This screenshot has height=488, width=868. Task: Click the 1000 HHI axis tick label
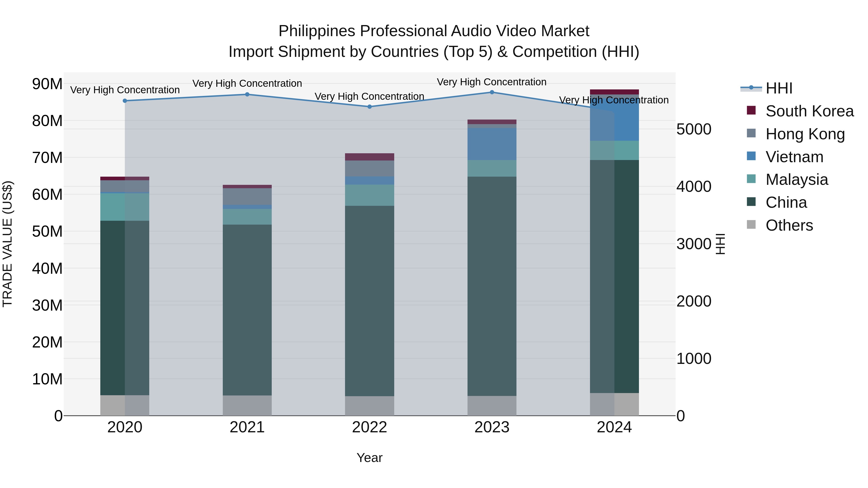[x=694, y=359]
